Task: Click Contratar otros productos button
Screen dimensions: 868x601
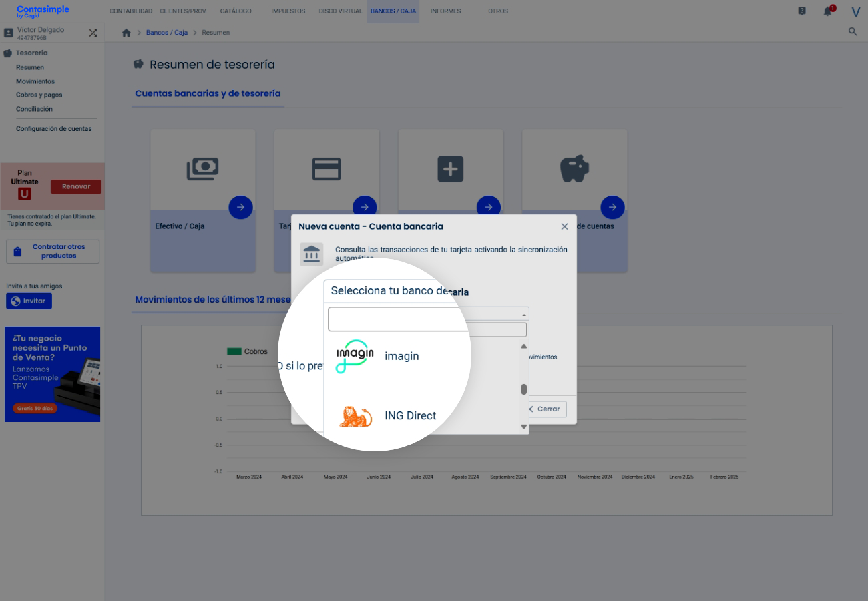Action: point(53,252)
